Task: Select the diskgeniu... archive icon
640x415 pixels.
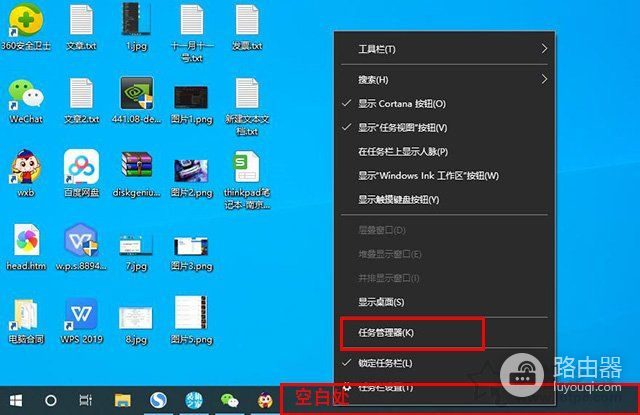Action: click(137, 165)
